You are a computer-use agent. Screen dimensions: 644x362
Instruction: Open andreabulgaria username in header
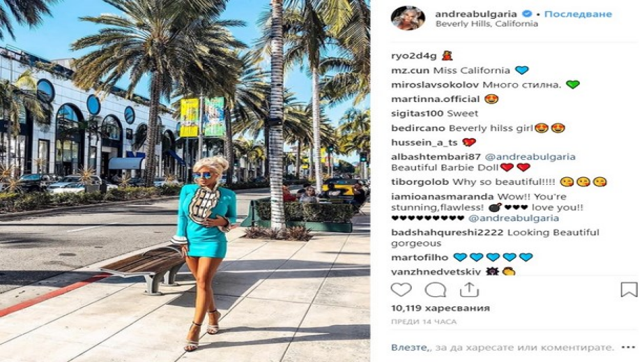476,14
